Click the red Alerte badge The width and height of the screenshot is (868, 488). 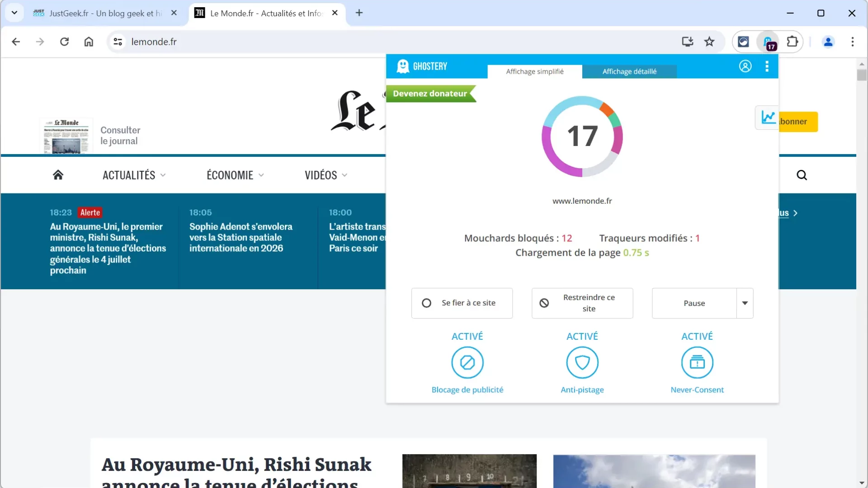tap(90, 212)
